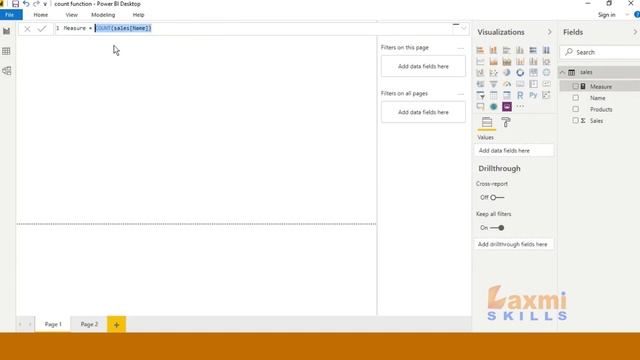Click the Fields Search box

click(600, 52)
